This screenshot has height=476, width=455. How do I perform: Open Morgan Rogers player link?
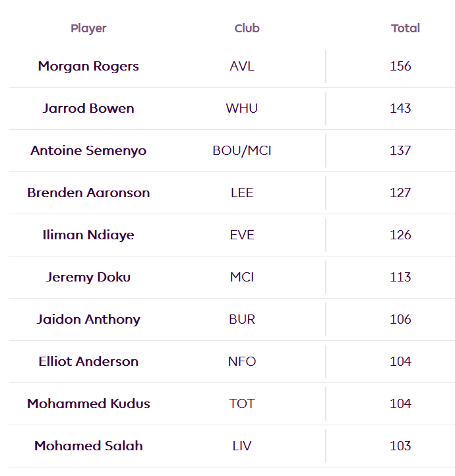tap(88, 66)
